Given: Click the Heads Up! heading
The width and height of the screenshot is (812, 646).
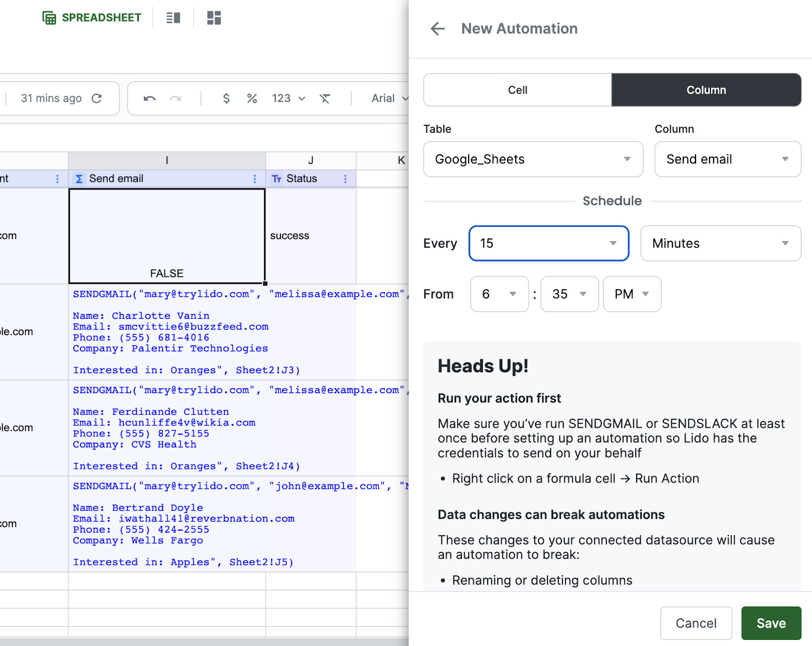Looking at the screenshot, I should tap(483, 366).
